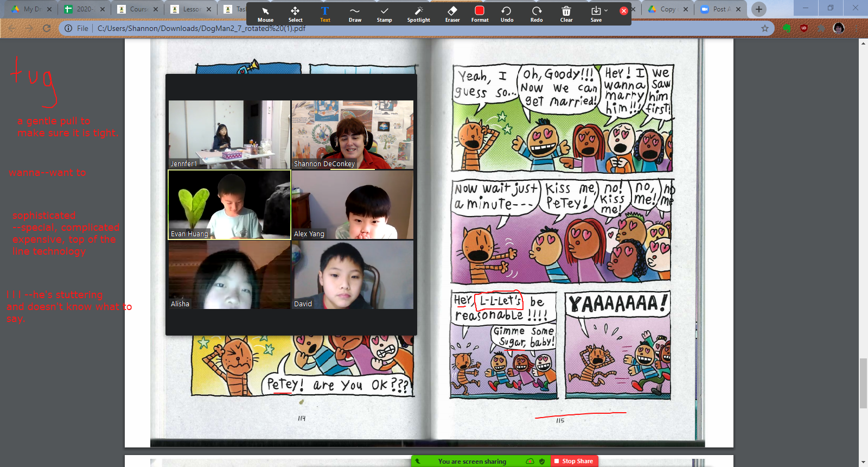868x467 pixels.
Task: Save the annotations
Action: [596, 14]
